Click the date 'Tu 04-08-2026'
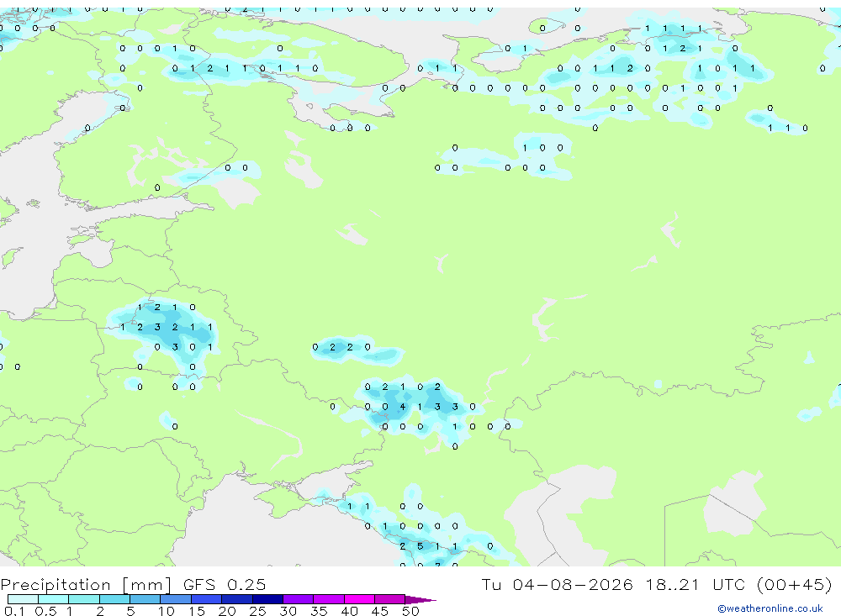 (x=557, y=584)
